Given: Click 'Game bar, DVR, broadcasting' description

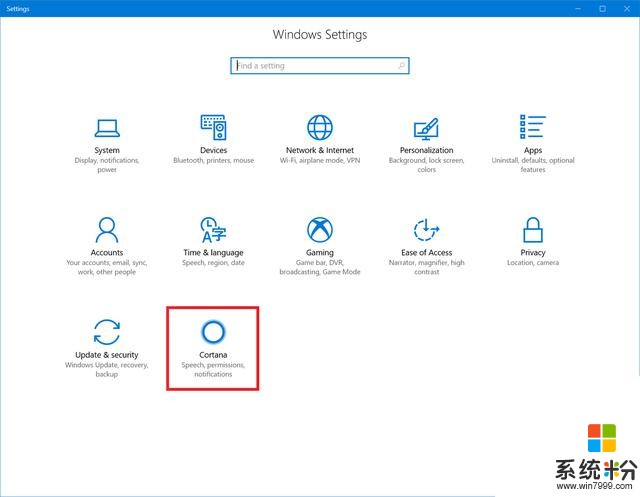Looking at the screenshot, I should 320,267.
